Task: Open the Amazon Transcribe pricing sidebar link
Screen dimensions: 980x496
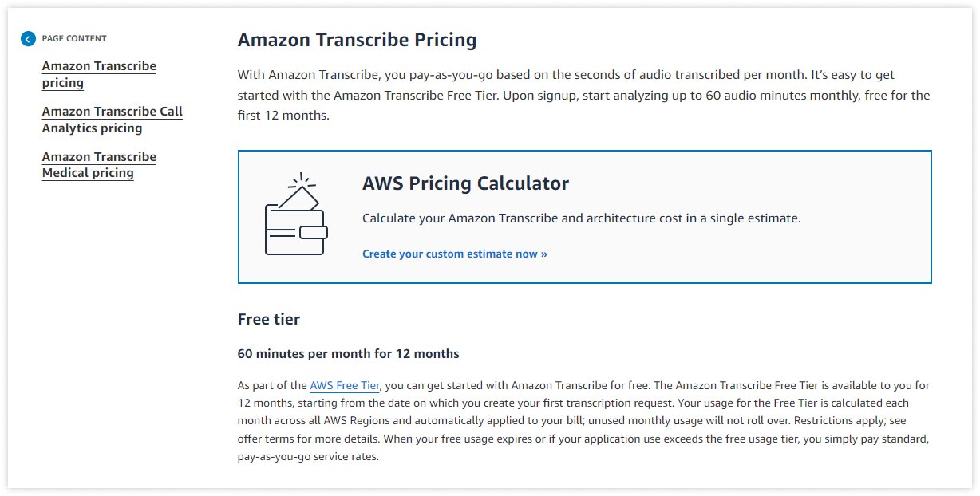Action: point(99,74)
